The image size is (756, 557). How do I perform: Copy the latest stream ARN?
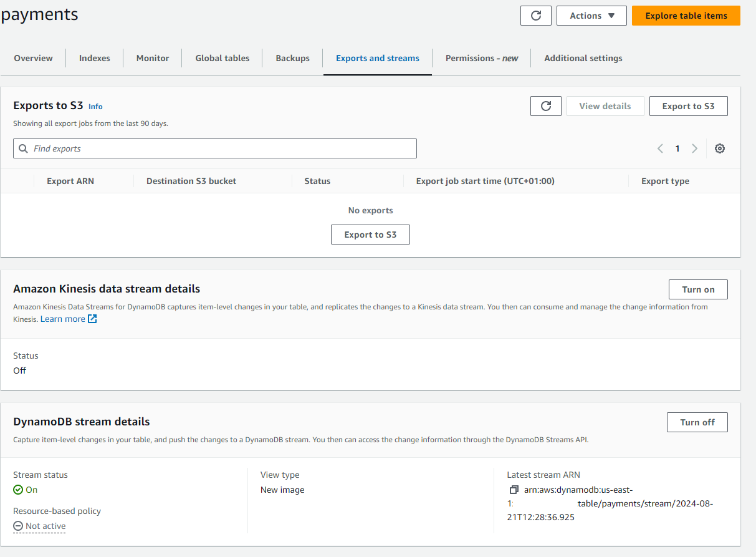pos(514,490)
